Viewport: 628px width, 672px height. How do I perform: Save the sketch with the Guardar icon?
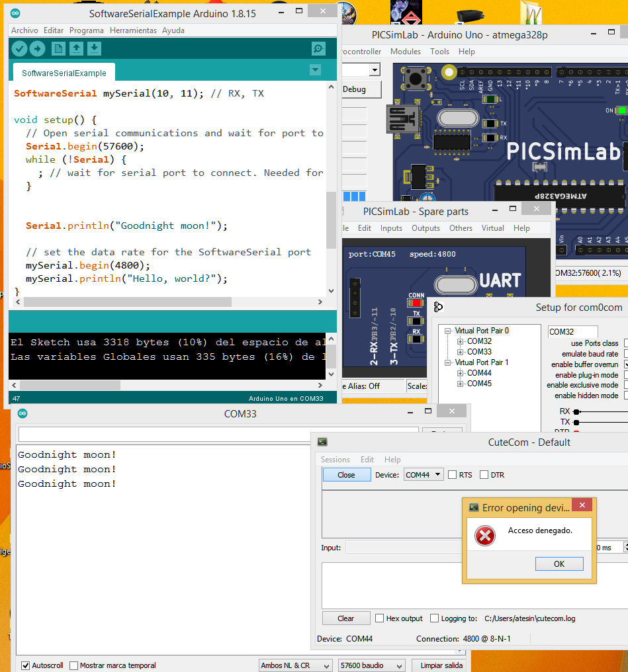93,48
